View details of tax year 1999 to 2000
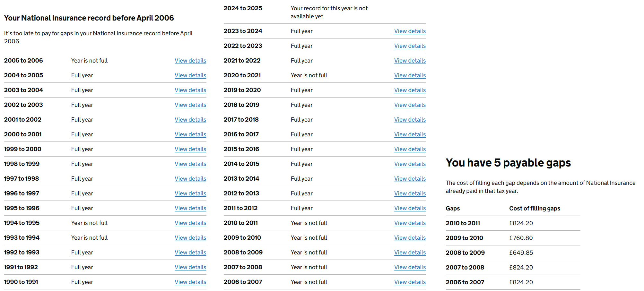This screenshot has width=644, height=291. [x=190, y=149]
